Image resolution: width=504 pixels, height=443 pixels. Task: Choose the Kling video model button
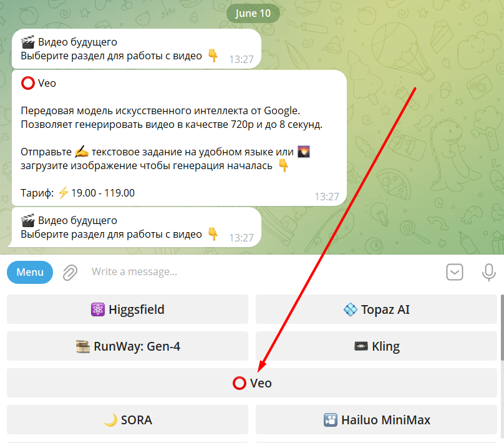coord(376,346)
